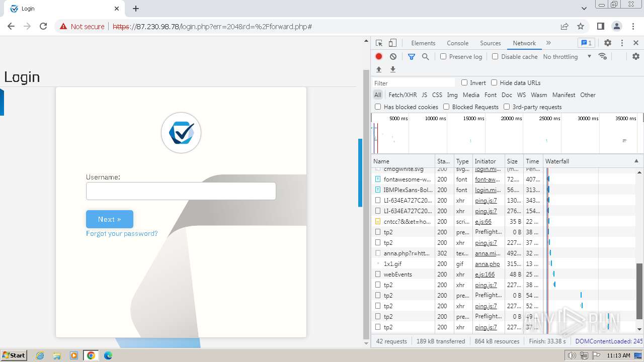Click the Next button
Image resolution: width=644 pixels, height=362 pixels.
coord(110,219)
